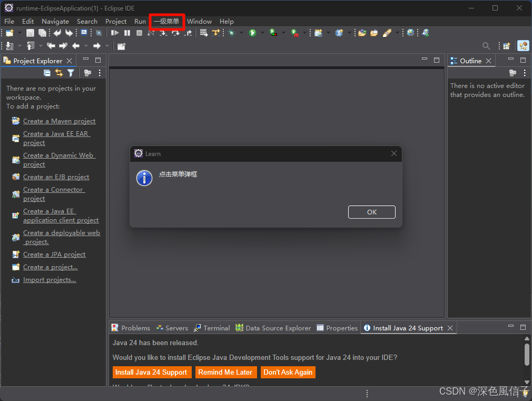Select the Java EE perspective button

523,46
